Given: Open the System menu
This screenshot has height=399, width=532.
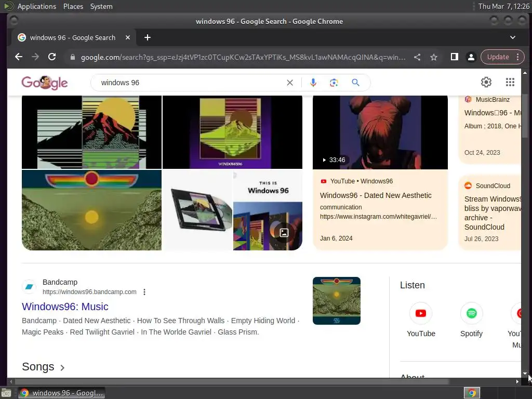Looking at the screenshot, I should (101, 6).
